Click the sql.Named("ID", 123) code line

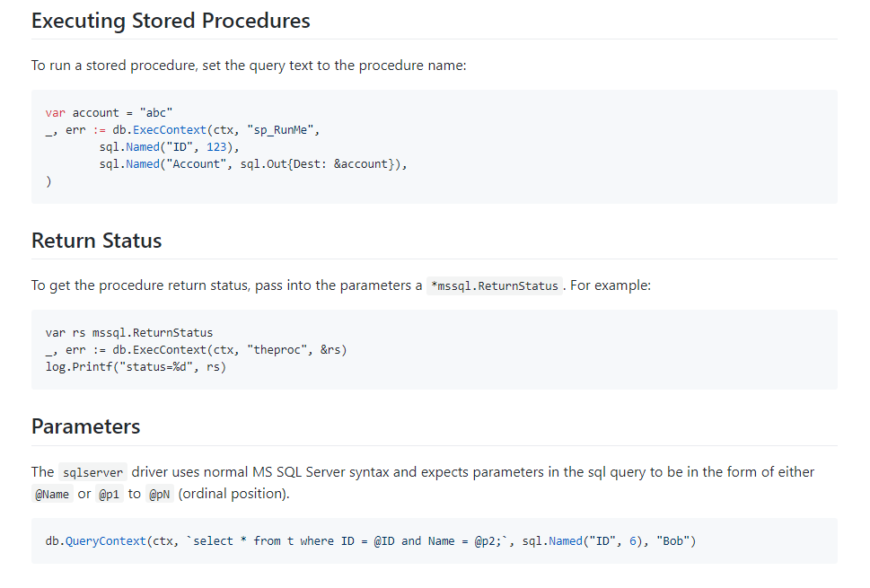coord(169,147)
